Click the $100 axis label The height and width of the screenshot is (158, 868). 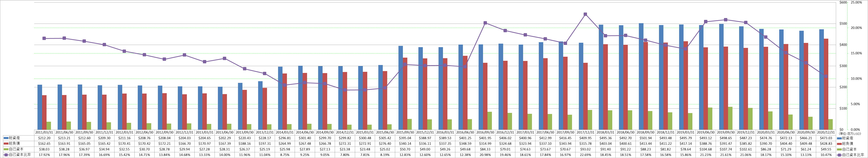[843, 108]
